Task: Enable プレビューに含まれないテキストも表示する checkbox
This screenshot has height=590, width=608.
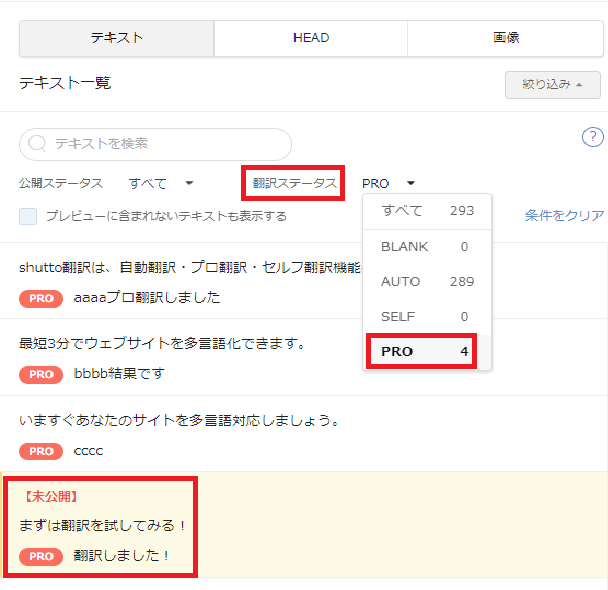Action: pos(28,216)
